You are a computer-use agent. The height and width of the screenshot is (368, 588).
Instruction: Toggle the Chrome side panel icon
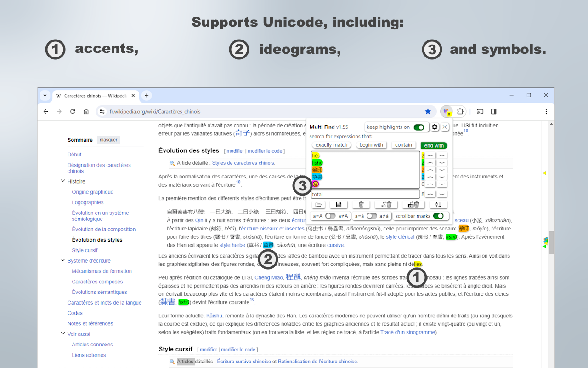493,111
